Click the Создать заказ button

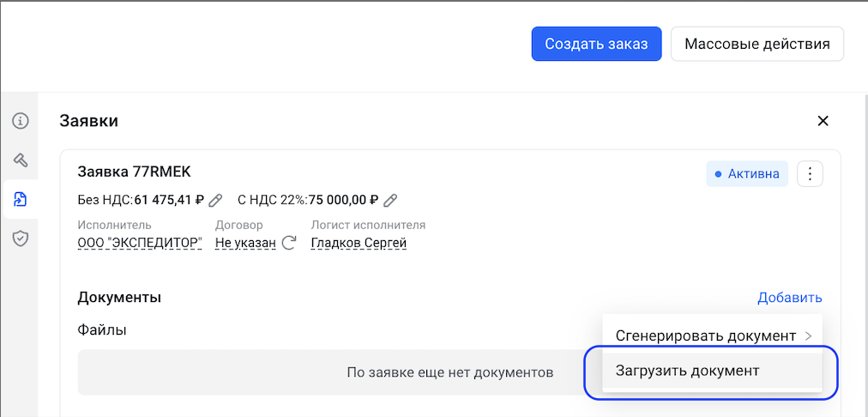coord(596,44)
